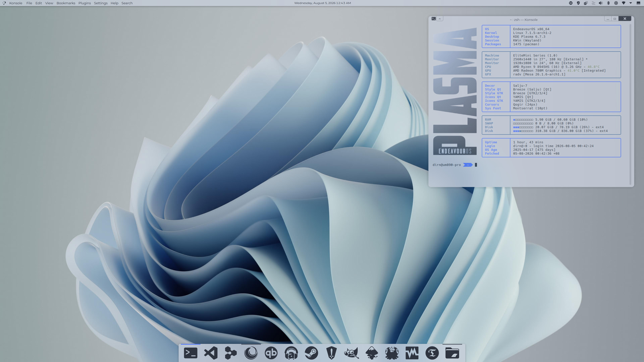This screenshot has width=644, height=362.
Task: Click the "EndeavourOS x86_64" text in the terminal
Action: click(531, 29)
